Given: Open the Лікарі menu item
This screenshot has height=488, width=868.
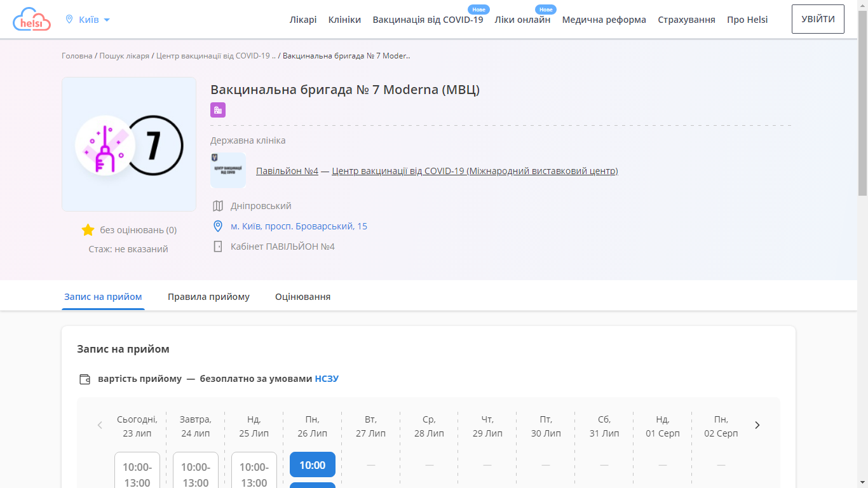Looking at the screenshot, I should [x=303, y=20].
